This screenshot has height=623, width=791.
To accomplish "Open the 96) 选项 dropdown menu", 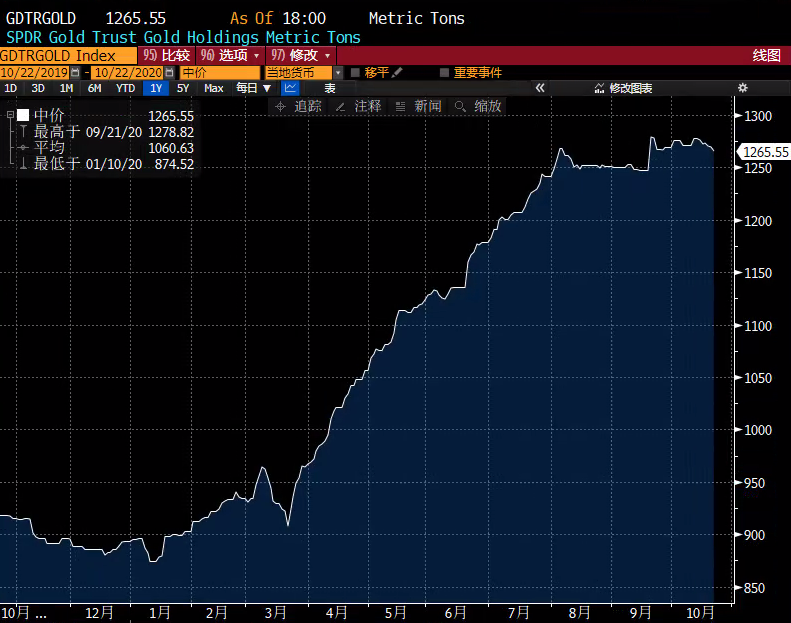I will point(230,55).
